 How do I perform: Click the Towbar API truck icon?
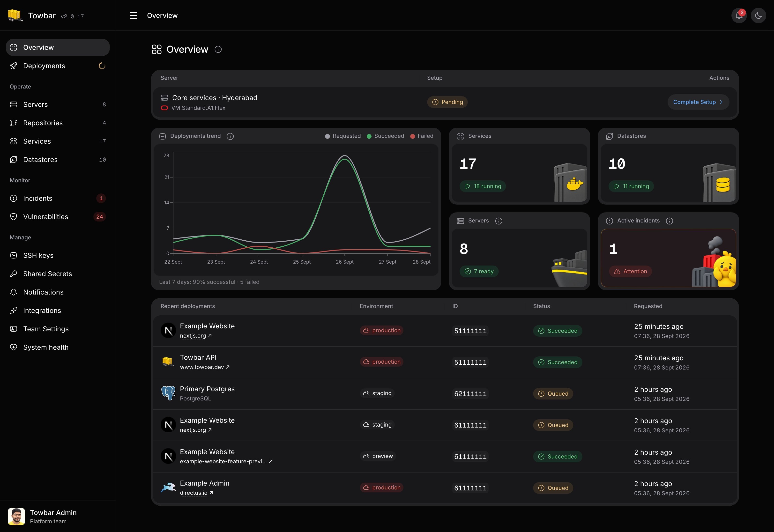pyautogui.click(x=168, y=362)
